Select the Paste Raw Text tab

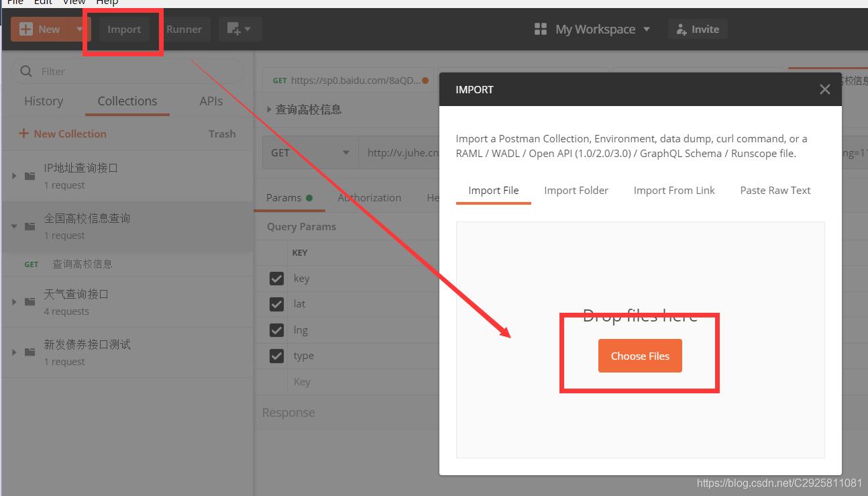point(775,191)
